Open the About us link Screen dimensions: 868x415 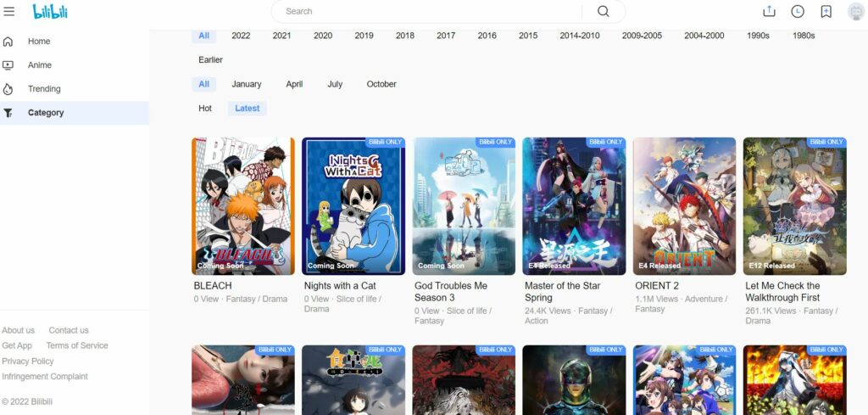coord(19,330)
